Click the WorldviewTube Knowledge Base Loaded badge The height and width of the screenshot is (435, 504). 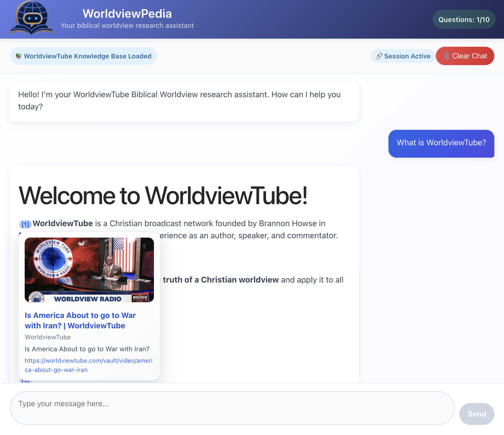coord(83,56)
